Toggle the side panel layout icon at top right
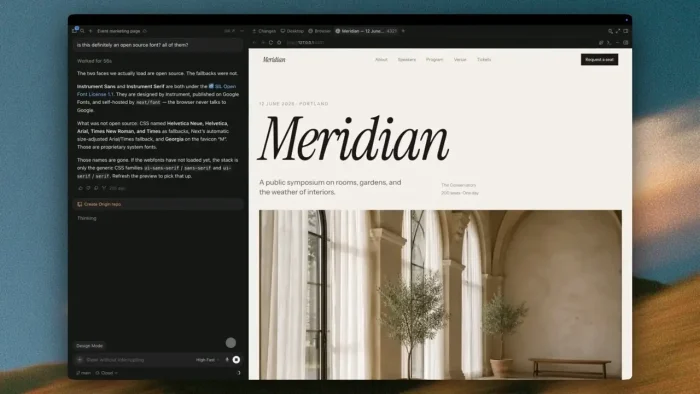 (x=625, y=31)
